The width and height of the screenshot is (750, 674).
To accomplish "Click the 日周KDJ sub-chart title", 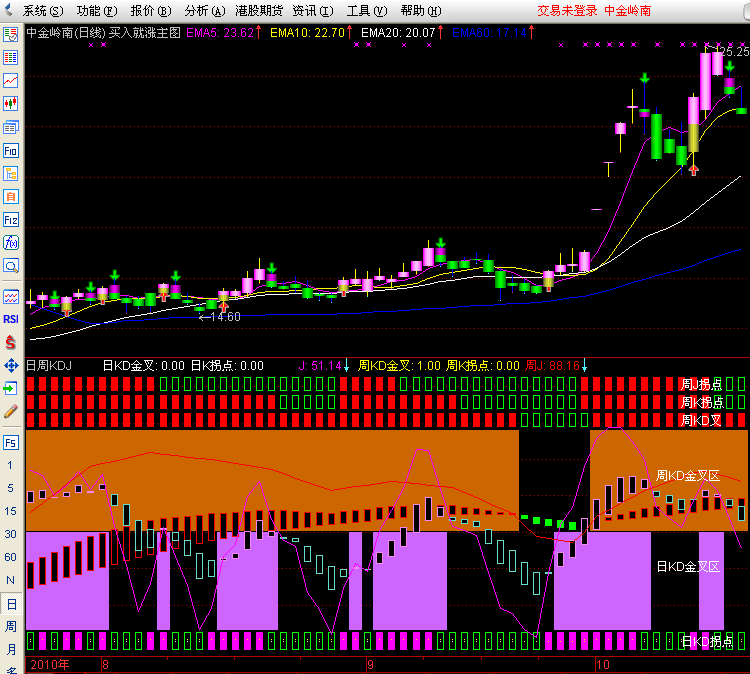I will 49,366.
